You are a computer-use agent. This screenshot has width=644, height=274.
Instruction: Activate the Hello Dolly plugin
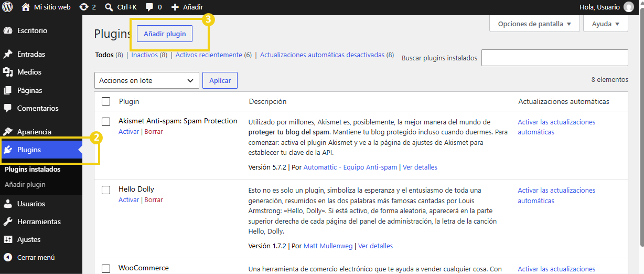point(128,200)
